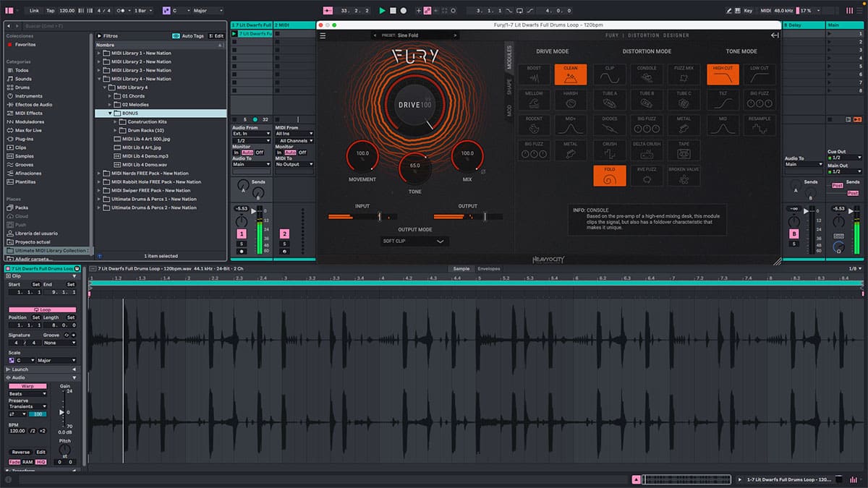Select the TUBE A distortion module
868x488 pixels.
click(610, 100)
